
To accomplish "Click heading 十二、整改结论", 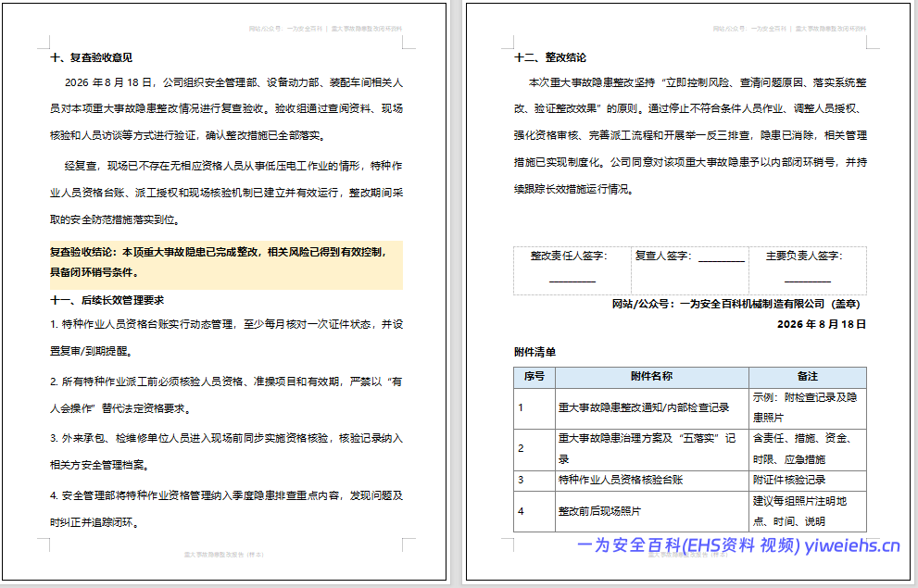I will click(x=550, y=57).
